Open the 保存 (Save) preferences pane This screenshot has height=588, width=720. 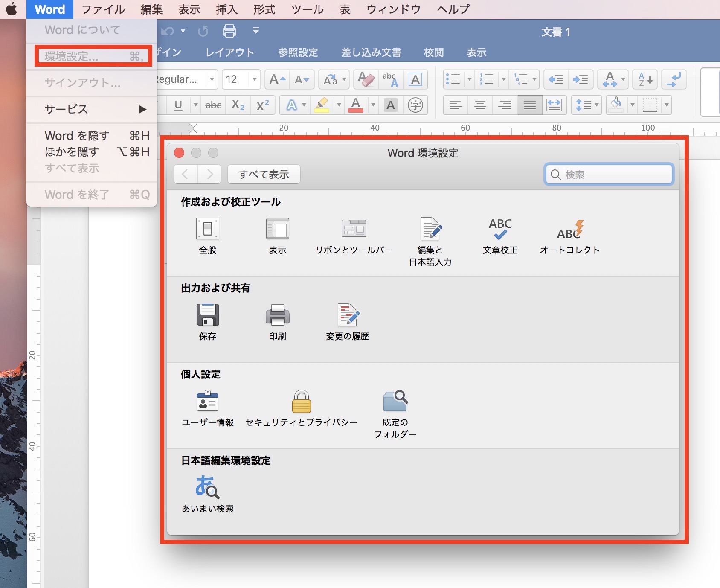click(x=208, y=322)
